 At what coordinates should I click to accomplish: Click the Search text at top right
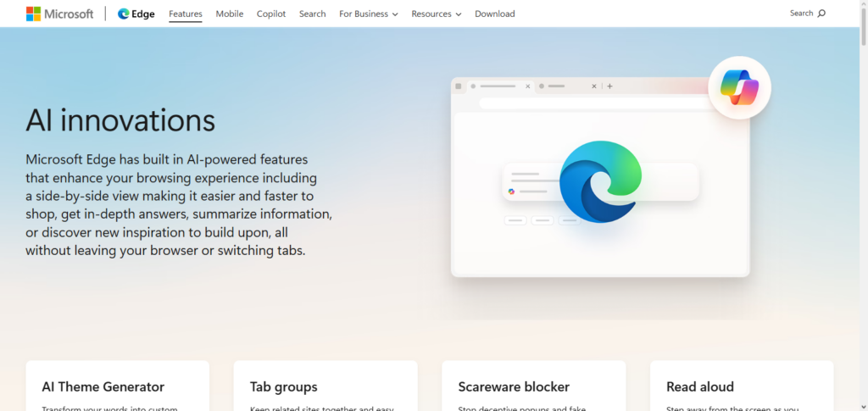click(801, 14)
